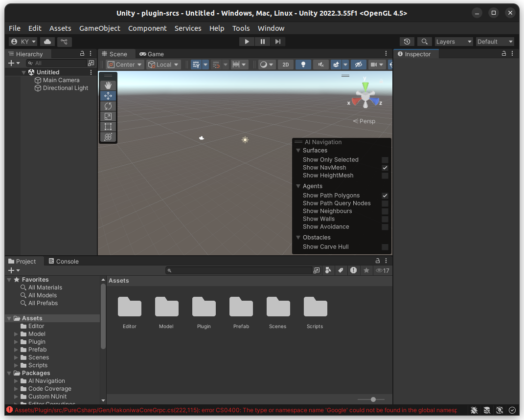Viewport: 524px width, 420px height.
Task: Click the activity checkmark status icon
Action: click(x=512, y=410)
